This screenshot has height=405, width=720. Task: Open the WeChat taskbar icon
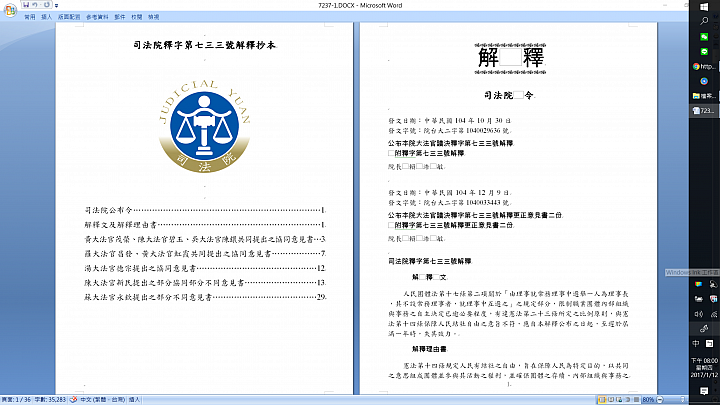704,37
